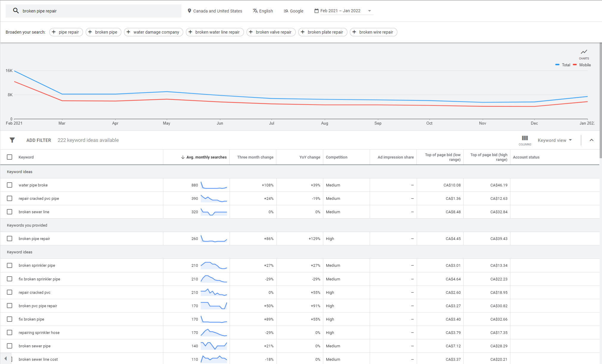The height and width of the screenshot is (364, 602).
Task: Click the search magnifier icon
Action: pos(16,11)
